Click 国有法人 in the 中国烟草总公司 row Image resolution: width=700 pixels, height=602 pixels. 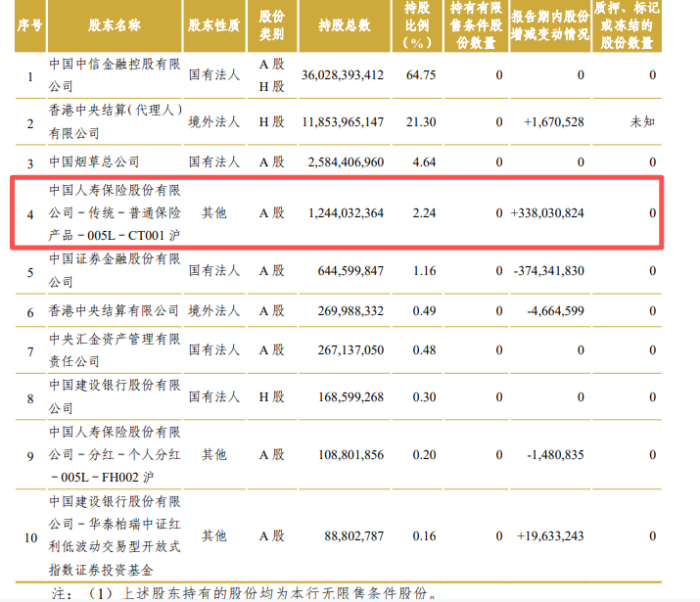click(x=213, y=162)
